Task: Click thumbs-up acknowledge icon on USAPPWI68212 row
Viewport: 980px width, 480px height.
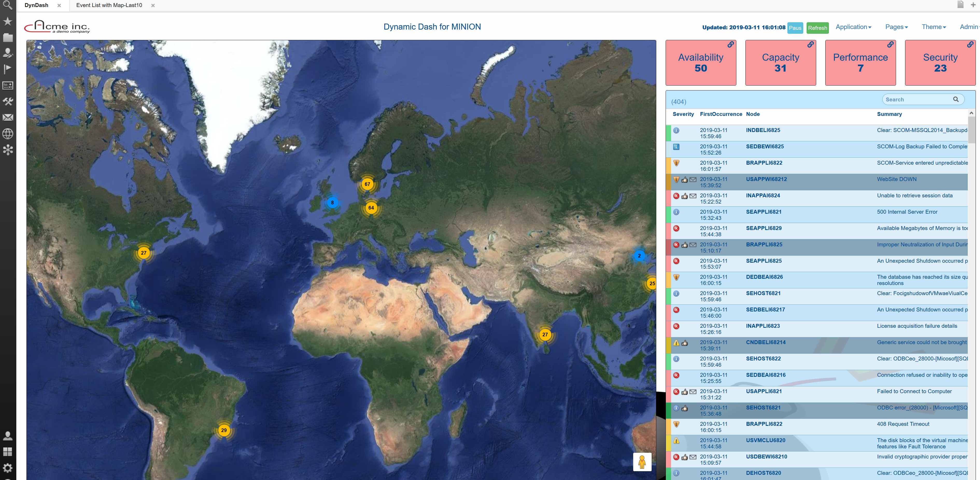Action: [685, 180]
